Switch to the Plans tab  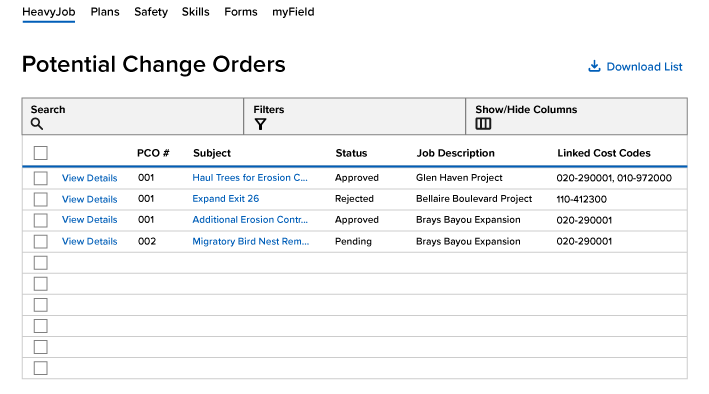[x=105, y=12]
